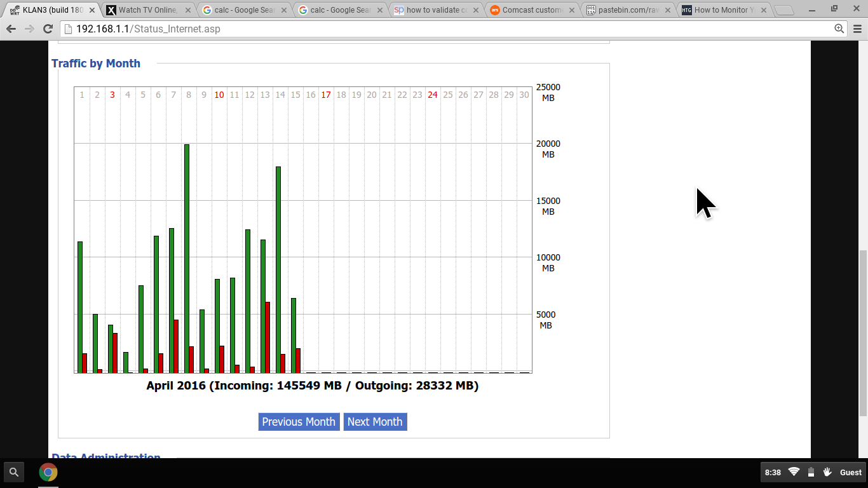Click the 20000 MB axis label
This screenshot has width=868, height=488.
[548, 149]
